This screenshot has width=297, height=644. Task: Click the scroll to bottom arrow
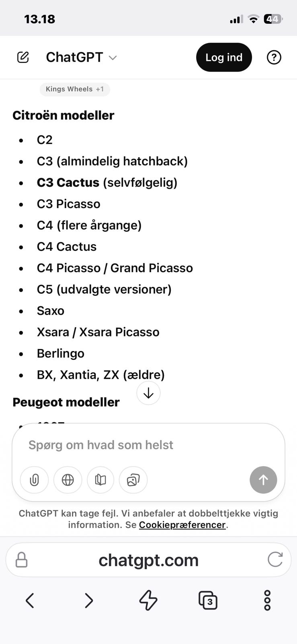pos(148,393)
